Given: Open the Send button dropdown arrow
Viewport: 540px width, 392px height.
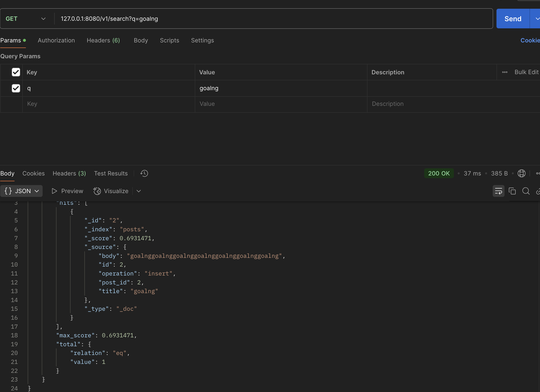Looking at the screenshot, I should (535, 19).
